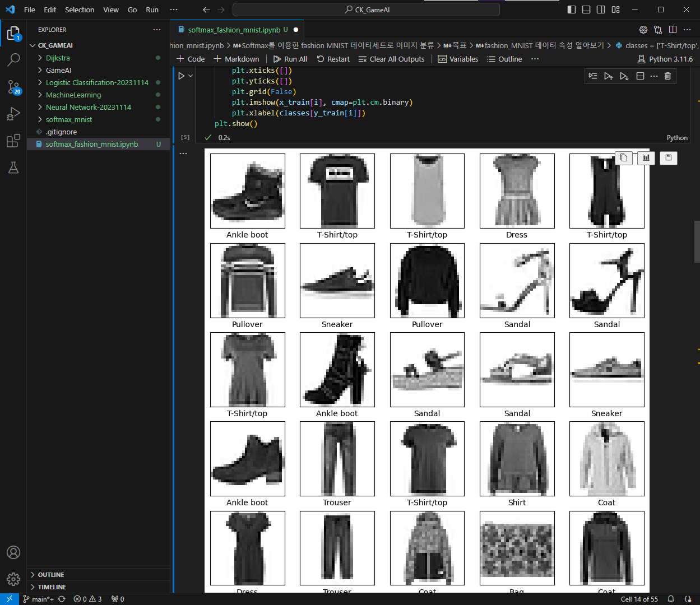Expand the MachineLearning folder
Viewport: 700px width, 605px height.
click(73, 95)
